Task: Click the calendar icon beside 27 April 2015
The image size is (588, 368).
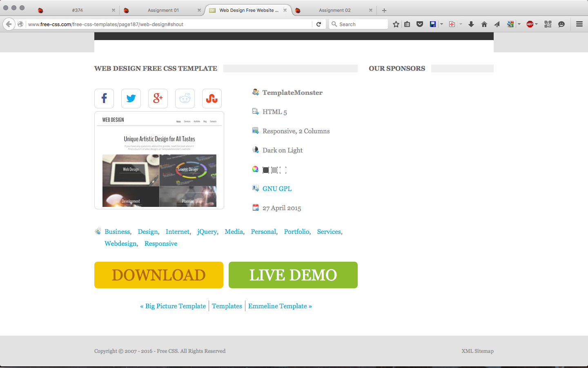Action: (x=256, y=208)
